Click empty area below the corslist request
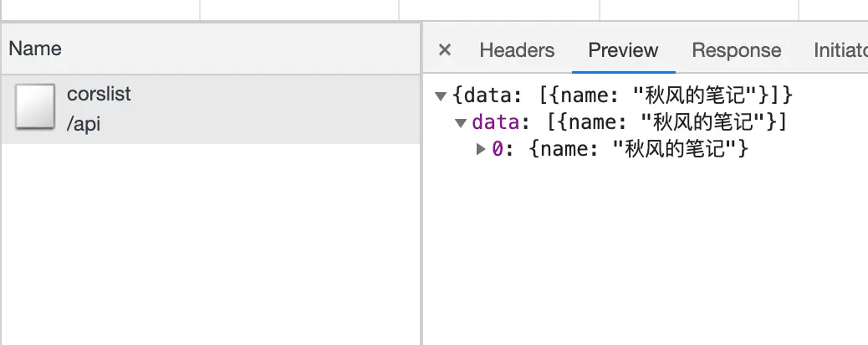The width and height of the screenshot is (868, 345). pos(211,244)
